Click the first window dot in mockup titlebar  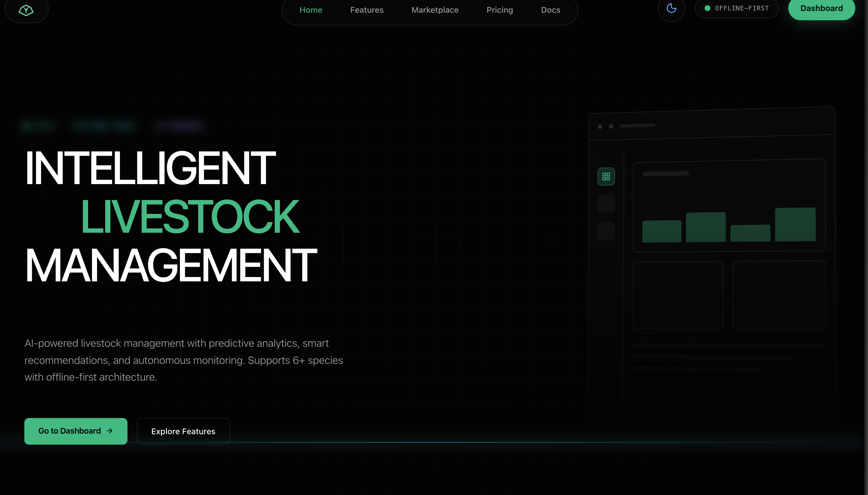pyautogui.click(x=600, y=126)
